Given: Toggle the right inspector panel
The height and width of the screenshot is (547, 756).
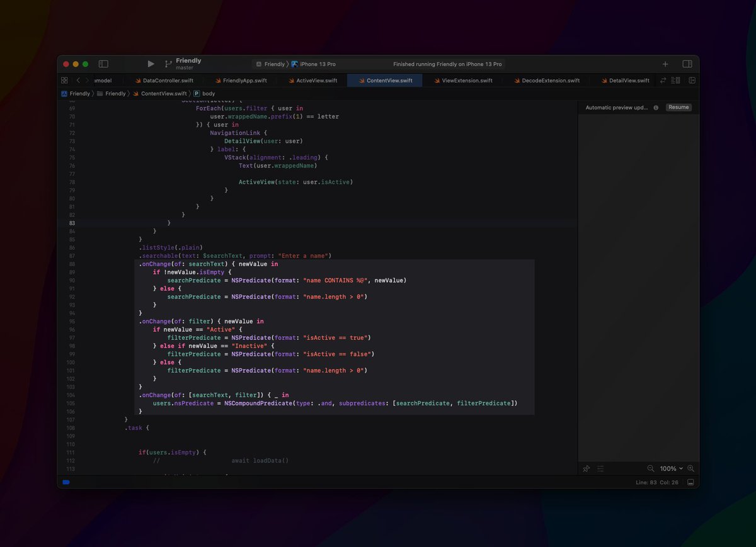Looking at the screenshot, I should click(687, 64).
